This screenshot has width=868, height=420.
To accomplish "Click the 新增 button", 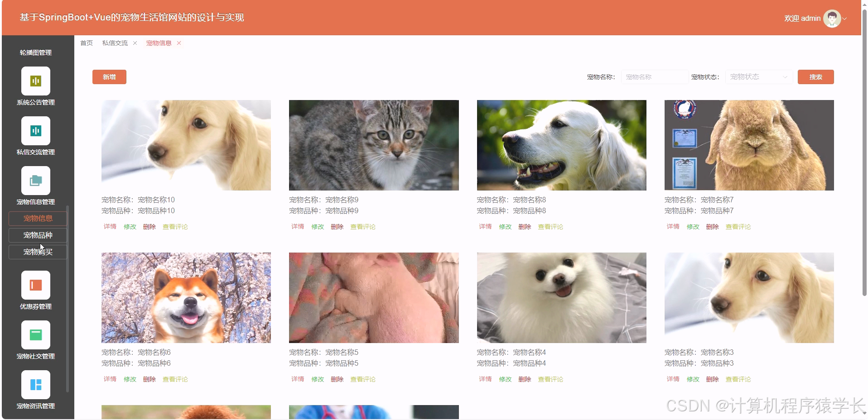I will pos(109,77).
